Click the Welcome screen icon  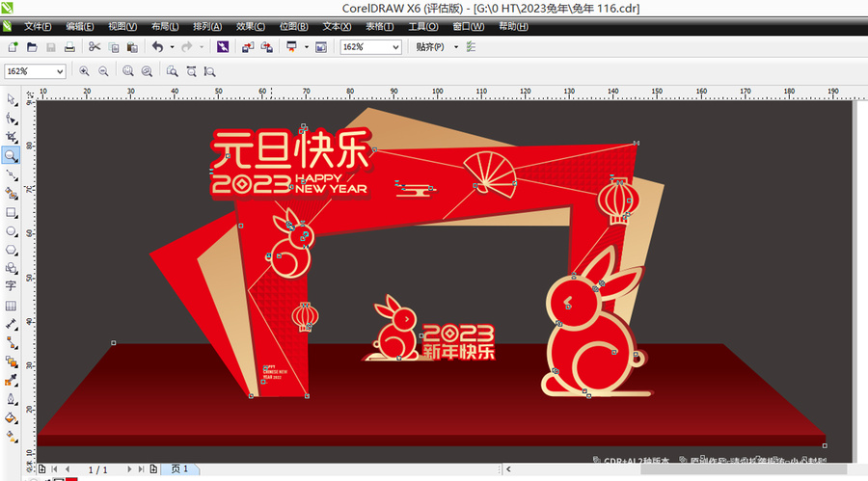click(321, 47)
